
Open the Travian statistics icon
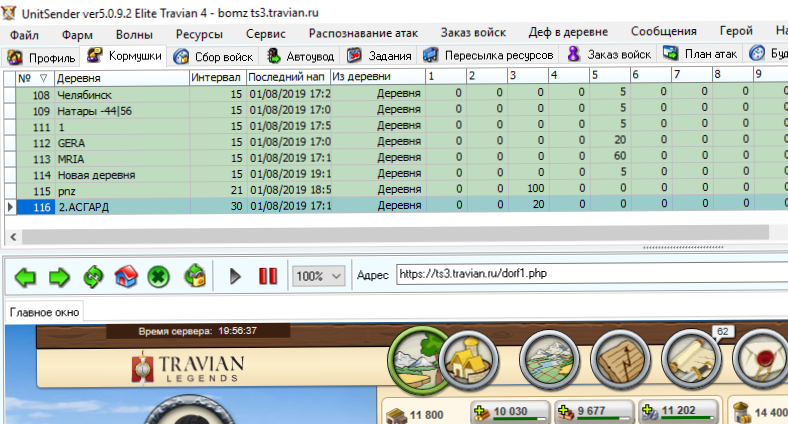620,360
